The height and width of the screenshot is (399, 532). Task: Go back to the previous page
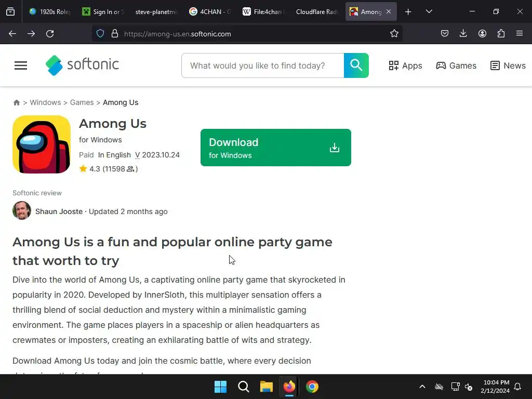point(12,34)
